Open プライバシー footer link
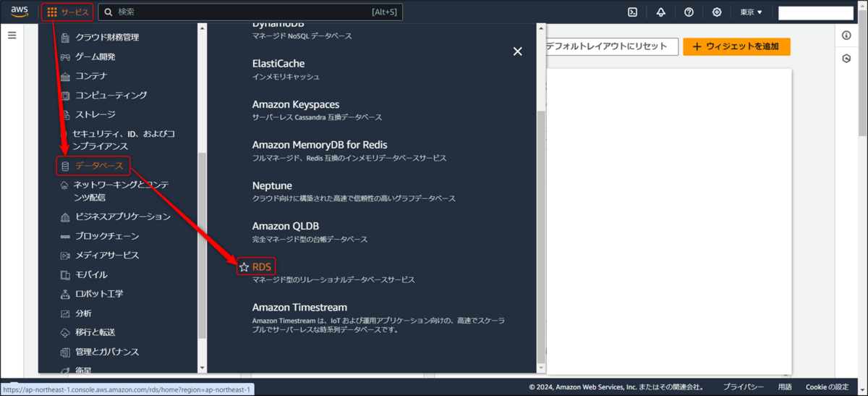Viewport: 868px width, 396px height. point(744,387)
